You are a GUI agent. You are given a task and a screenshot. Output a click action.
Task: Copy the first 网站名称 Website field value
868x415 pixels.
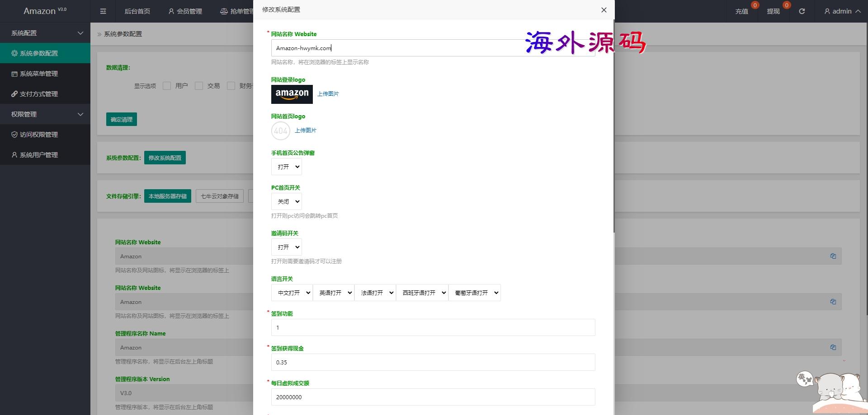(833, 256)
